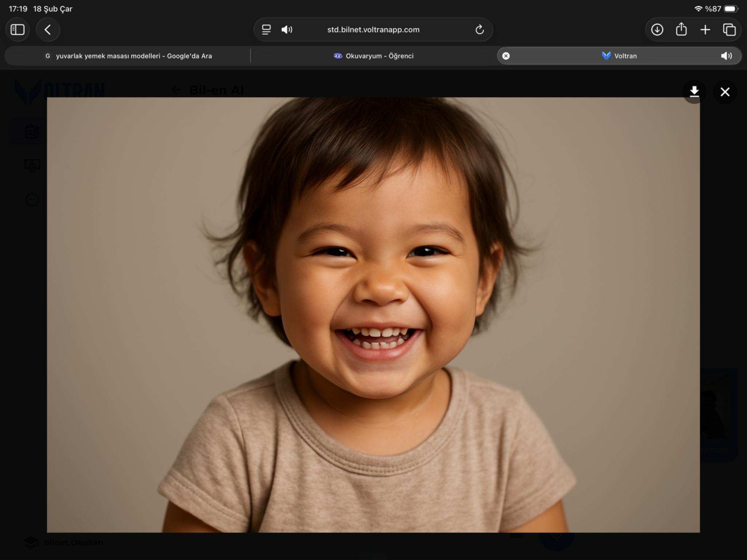Click the enlarged child portrait image
Image resolution: width=747 pixels, height=560 pixels.
click(x=373, y=314)
